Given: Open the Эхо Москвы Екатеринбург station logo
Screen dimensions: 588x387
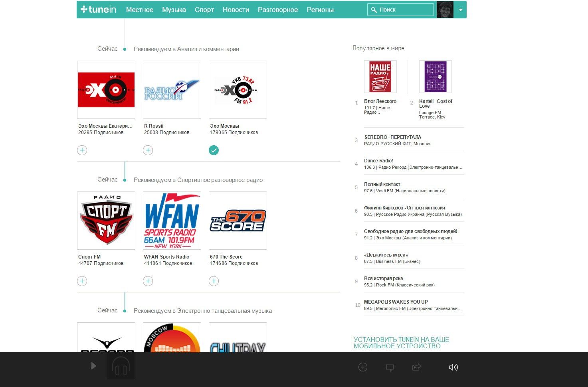Looking at the screenshot, I should [106, 90].
